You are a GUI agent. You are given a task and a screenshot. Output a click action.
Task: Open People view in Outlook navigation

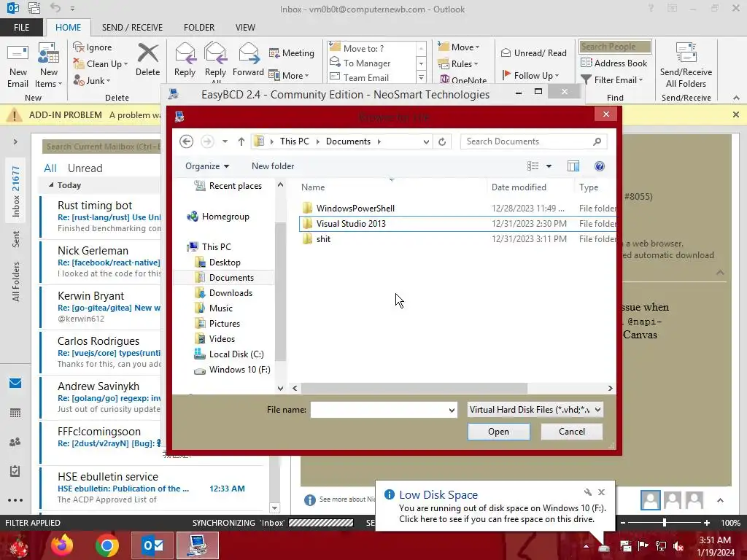coord(15,442)
